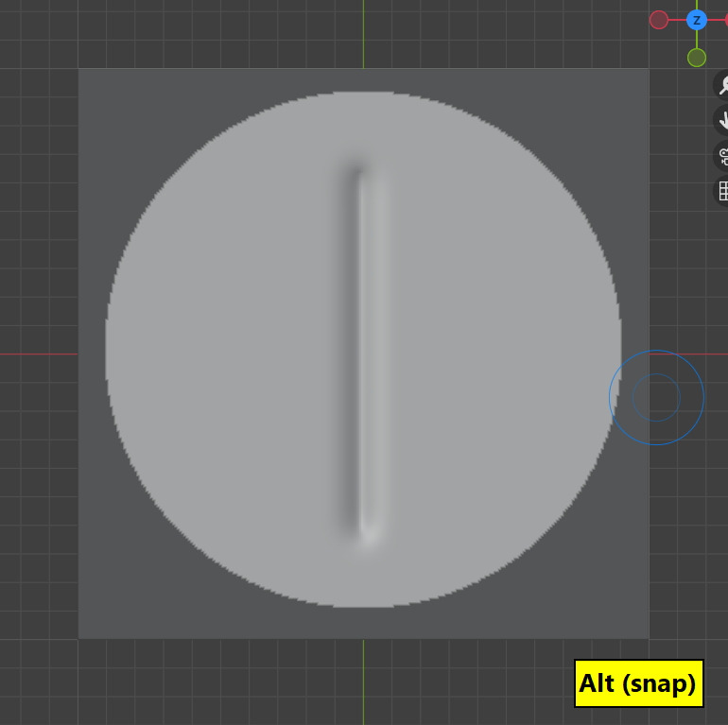Click the magnifier zoom view button
This screenshot has height=725, width=728.
click(722, 84)
